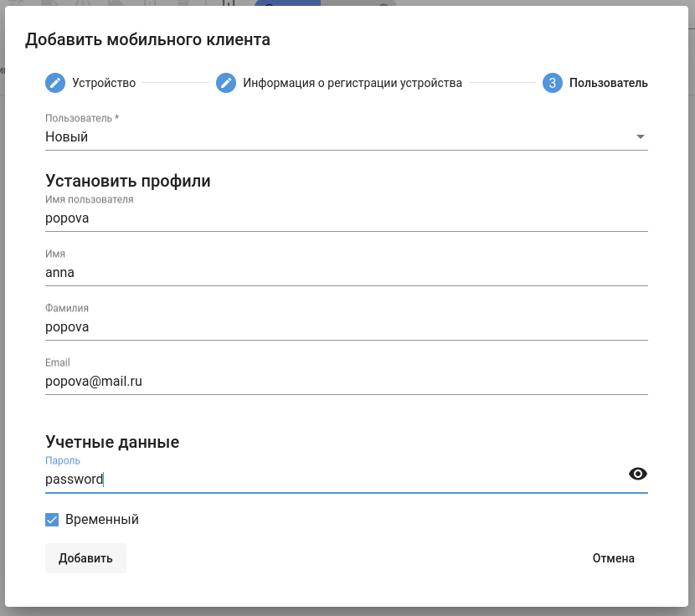
Task: Click the pencil icon of the Устройство step
Action: tap(55, 83)
